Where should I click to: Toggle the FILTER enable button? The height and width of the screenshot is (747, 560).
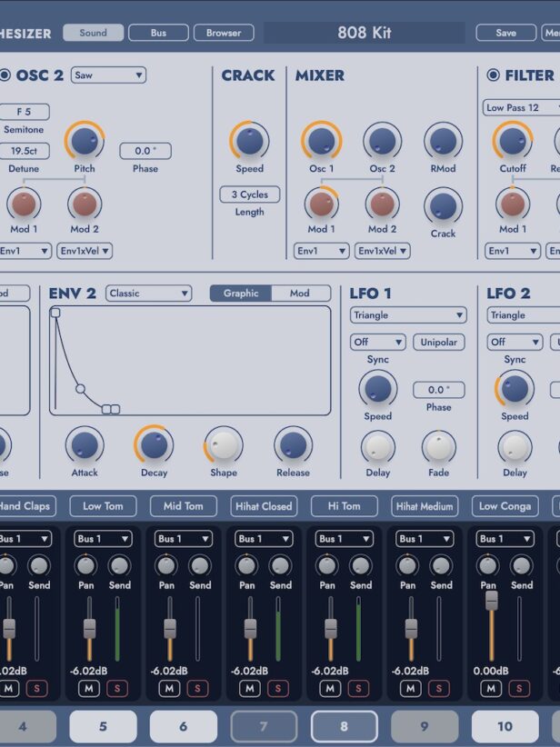click(494, 75)
